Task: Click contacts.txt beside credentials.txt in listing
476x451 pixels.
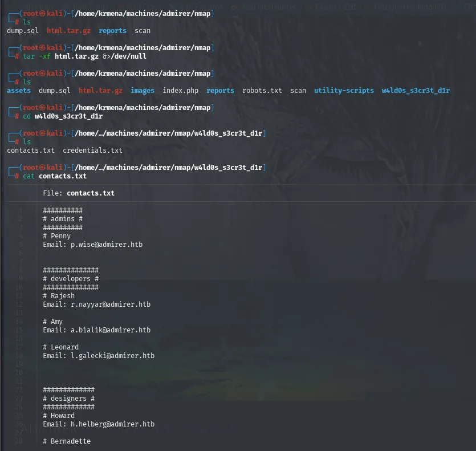Action: 31,151
